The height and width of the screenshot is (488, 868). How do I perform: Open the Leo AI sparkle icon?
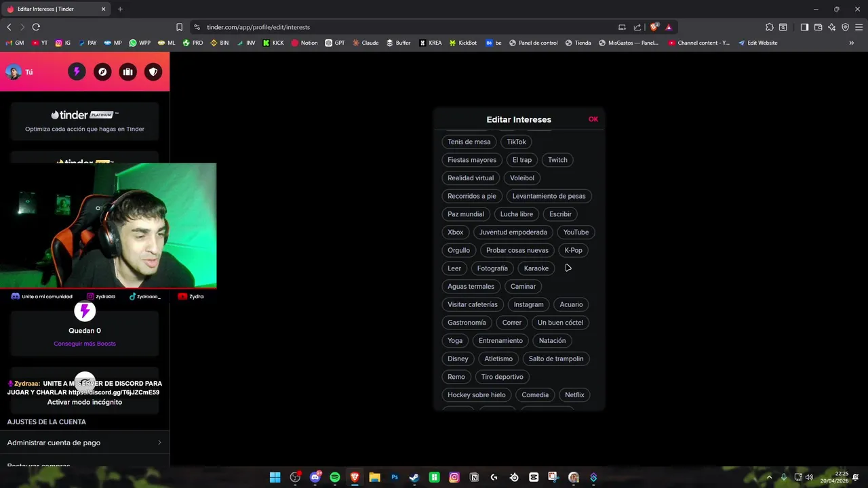coord(831,27)
